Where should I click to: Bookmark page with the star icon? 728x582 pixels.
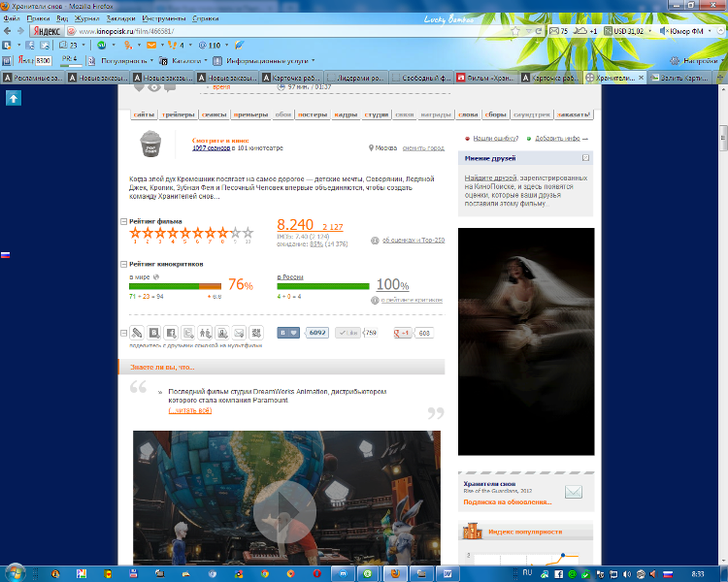[x=515, y=31]
